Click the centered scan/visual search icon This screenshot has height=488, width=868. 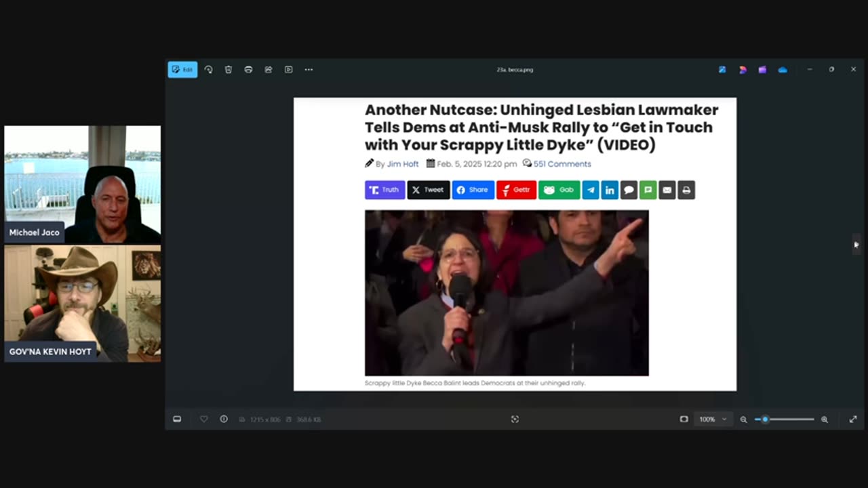pos(515,419)
